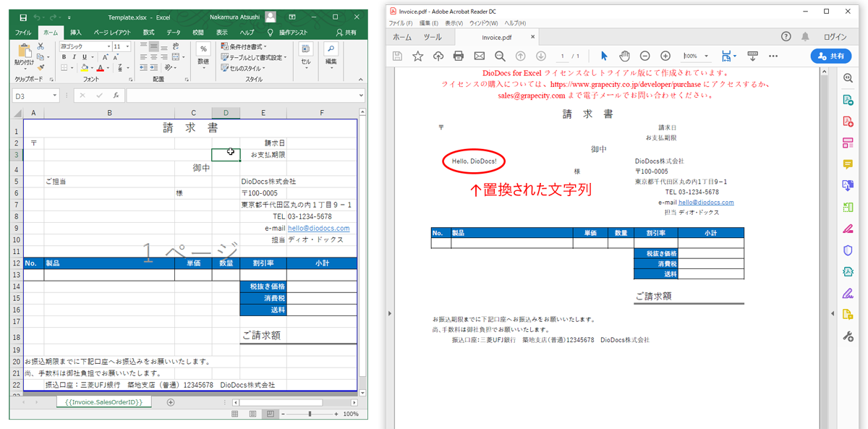
Task: Click the Wrap Text icon in Excel
Action: [x=175, y=46]
